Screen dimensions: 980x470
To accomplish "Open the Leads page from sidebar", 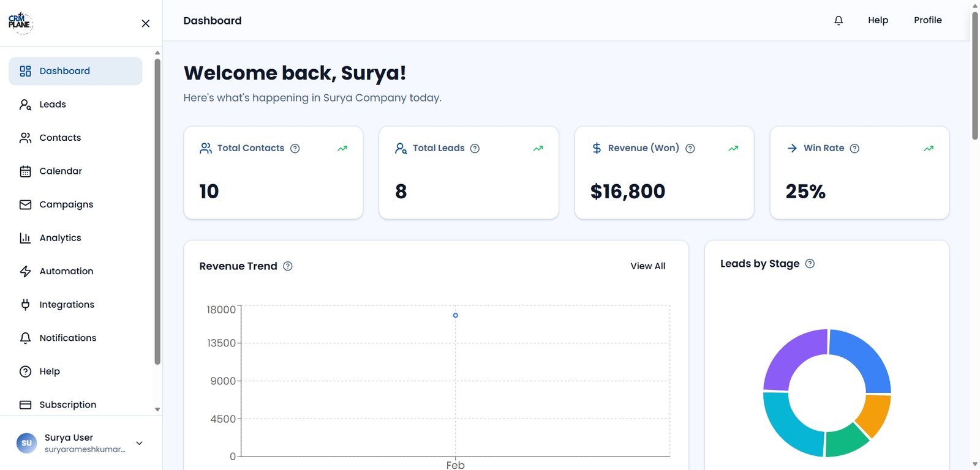I will (53, 105).
